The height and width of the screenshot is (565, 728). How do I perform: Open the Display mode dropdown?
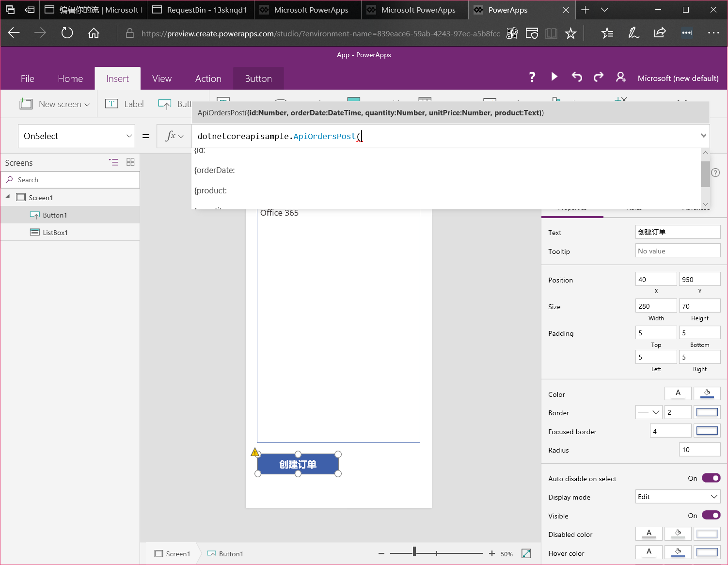pos(678,497)
